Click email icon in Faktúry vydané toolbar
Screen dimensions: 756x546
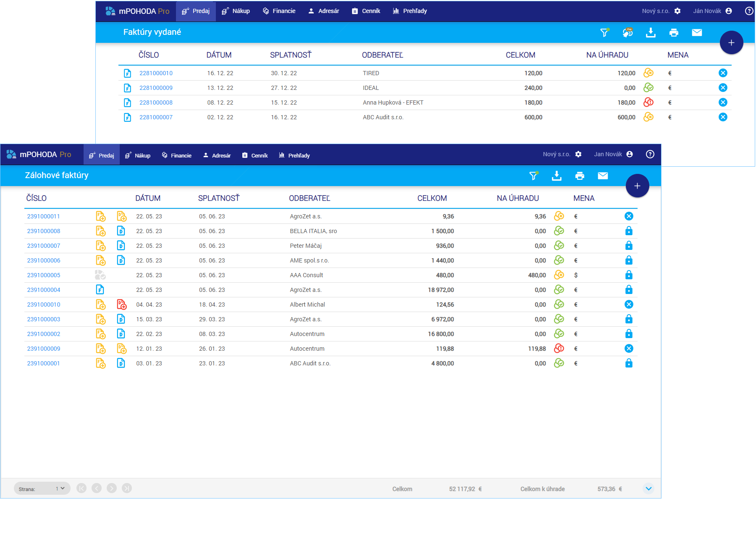pyautogui.click(x=697, y=32)
